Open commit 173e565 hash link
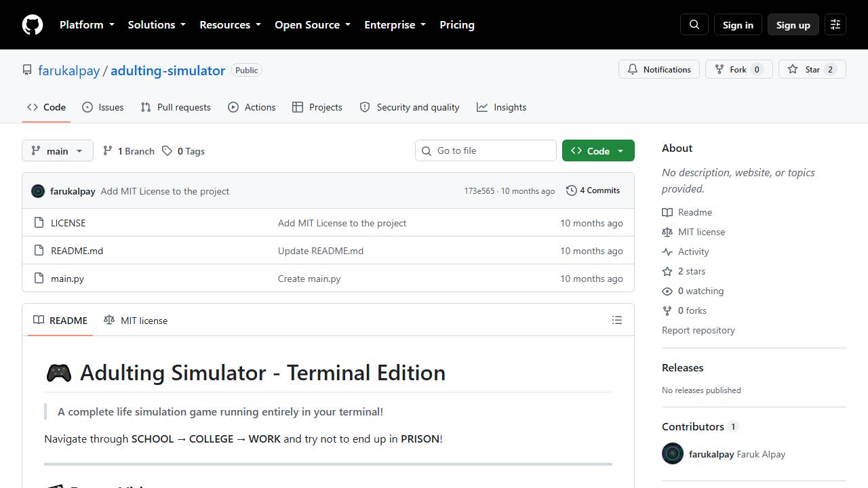The image size is (868, 488). coord(479,191)
